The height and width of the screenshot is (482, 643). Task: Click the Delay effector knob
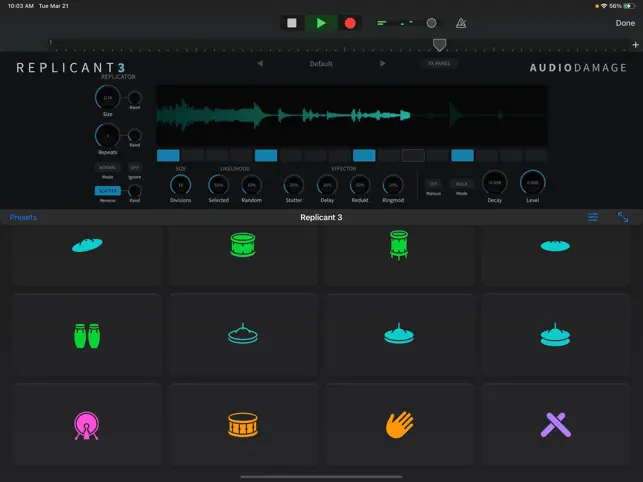[327, 185]
